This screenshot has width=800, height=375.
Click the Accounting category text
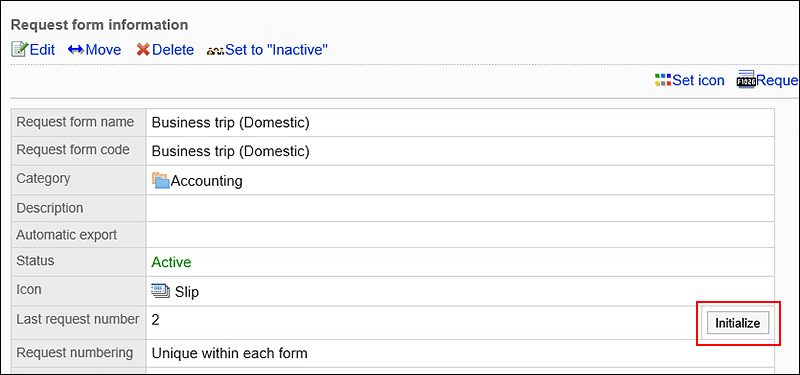point(207,181)
